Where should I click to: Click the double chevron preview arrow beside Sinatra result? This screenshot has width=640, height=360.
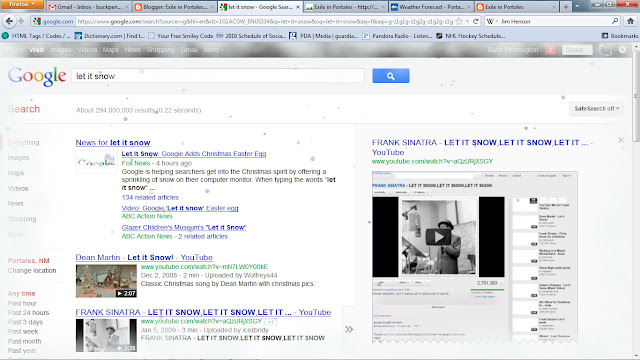349,329
